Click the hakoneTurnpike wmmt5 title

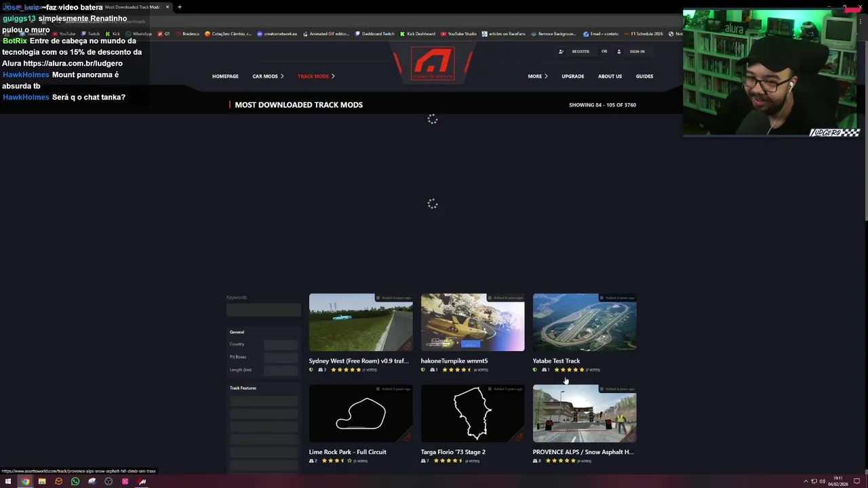pyautogui.click(x=454, y=361)
